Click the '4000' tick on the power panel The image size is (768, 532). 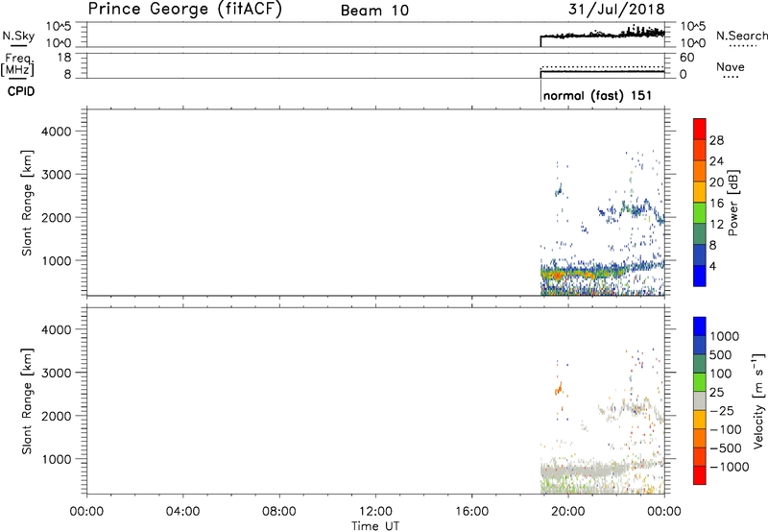click(57, 132)
